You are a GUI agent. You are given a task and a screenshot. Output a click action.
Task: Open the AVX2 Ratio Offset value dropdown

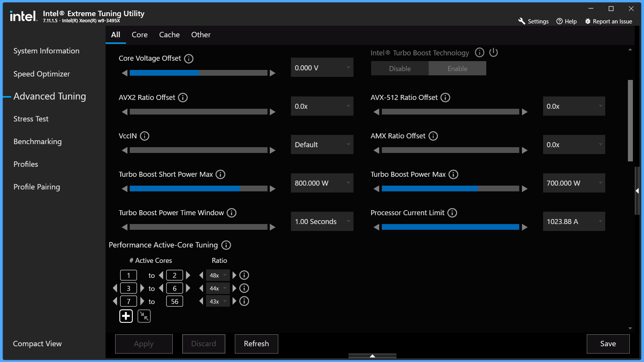coord(322,106)
